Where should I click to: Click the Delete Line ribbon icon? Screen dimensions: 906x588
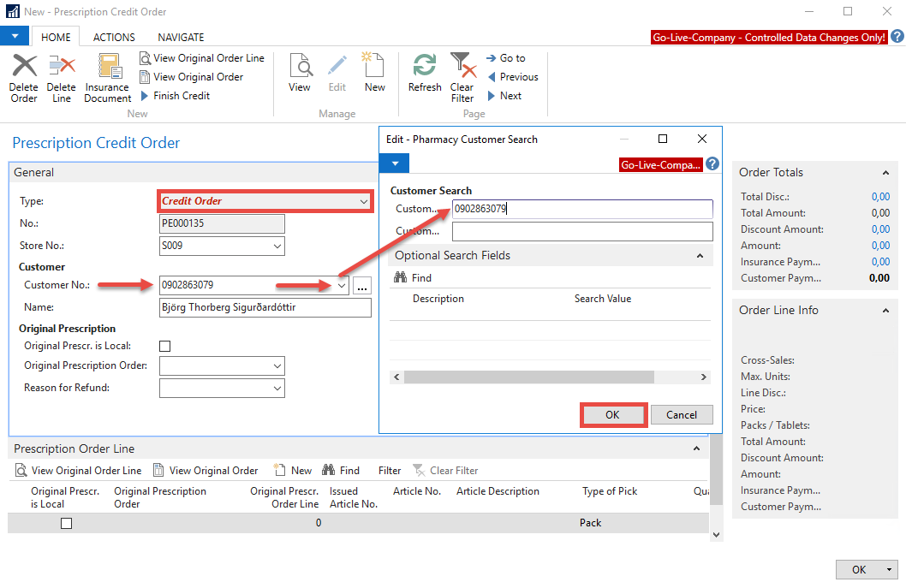coord(61,66)
